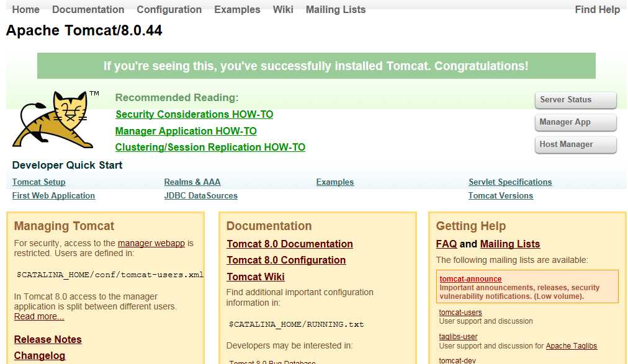The width and height of the screenshot is (628, 364).
Task: Open Tomcat 8.0 Configuration link
Action: point(286,260)
